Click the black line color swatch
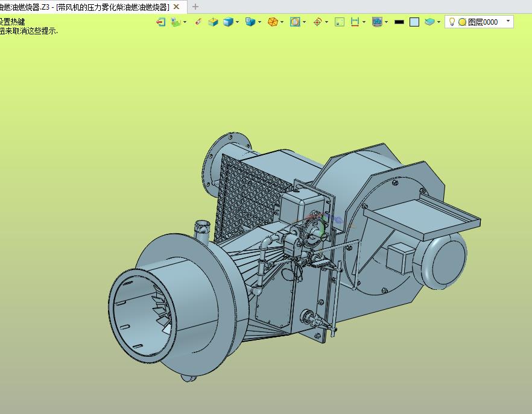This screenshot has width=532, height=414. tap(399, 22)
